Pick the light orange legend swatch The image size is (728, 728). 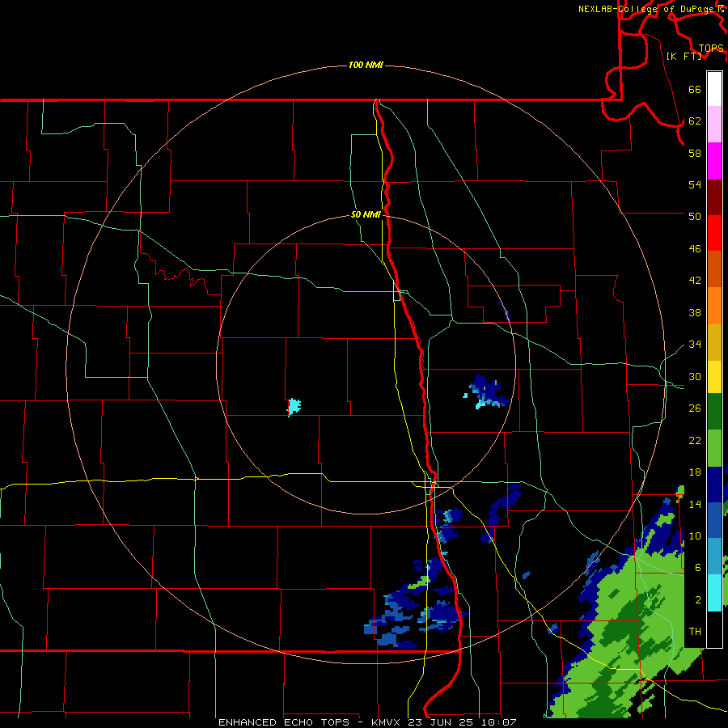tap(714, 306)
